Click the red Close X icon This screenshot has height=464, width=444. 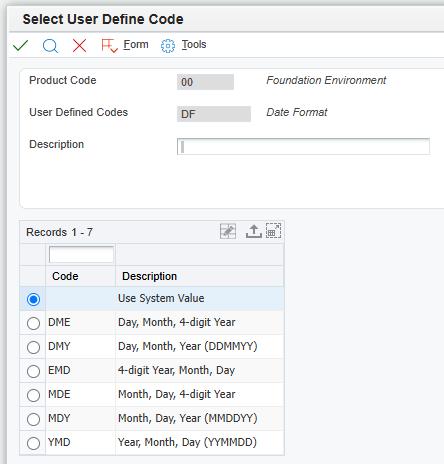pyautogui.click(x=79, y=46)
